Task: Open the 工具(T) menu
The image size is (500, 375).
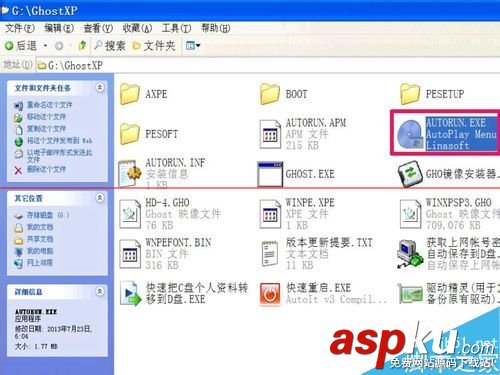Action: pyautogui.click(x=176, y=28)
